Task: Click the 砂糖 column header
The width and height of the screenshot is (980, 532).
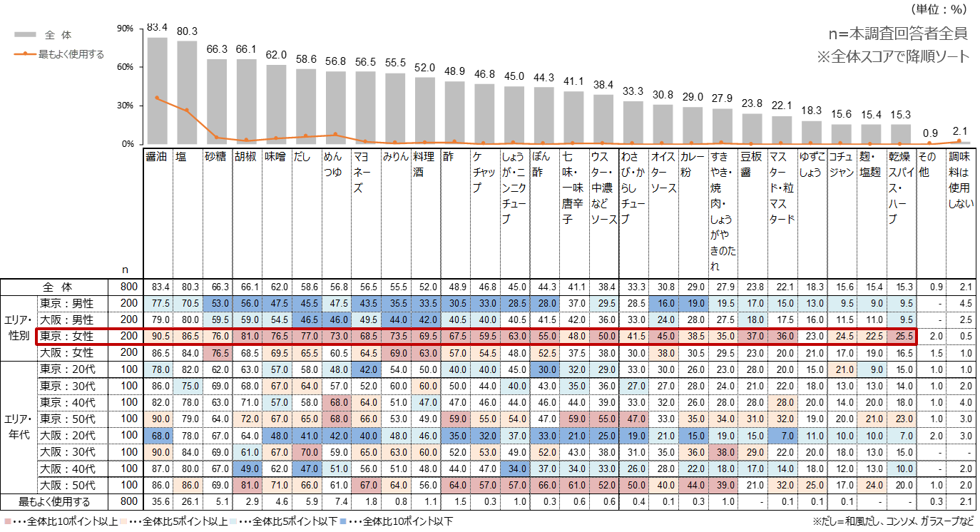Action: click(218, 156)
